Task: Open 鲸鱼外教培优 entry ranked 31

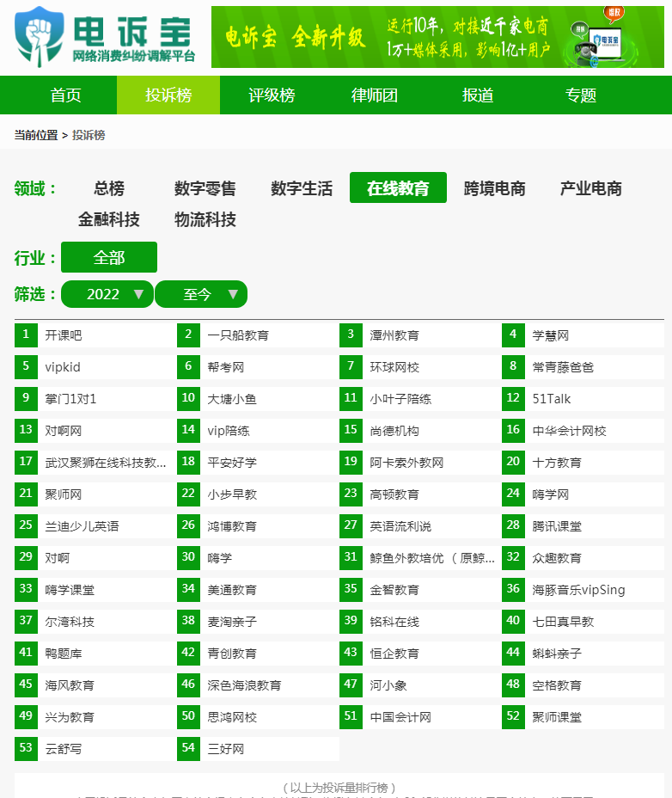Action: tap(420, 558)
